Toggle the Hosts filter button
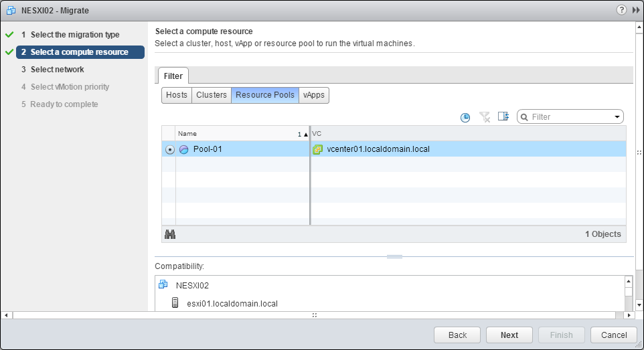Image resolution: width=644 pixels, height=350 pixels. pyautogui.click(x=177, y=95)
